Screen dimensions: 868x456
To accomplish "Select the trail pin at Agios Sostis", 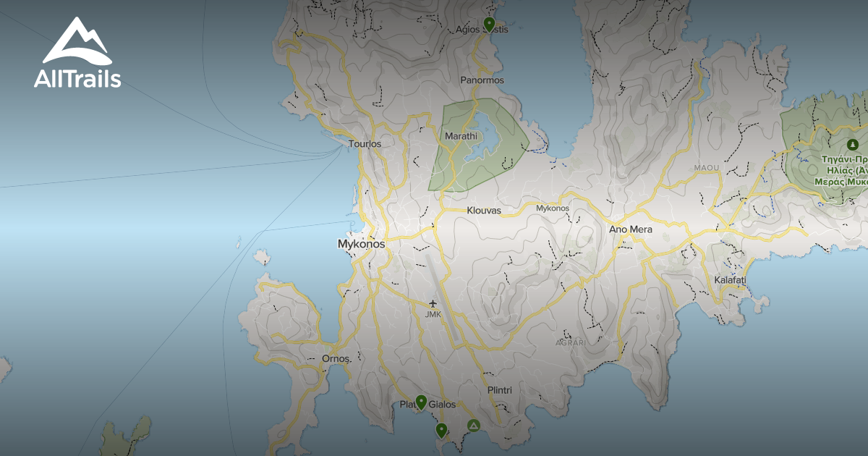I will (489, 24).
